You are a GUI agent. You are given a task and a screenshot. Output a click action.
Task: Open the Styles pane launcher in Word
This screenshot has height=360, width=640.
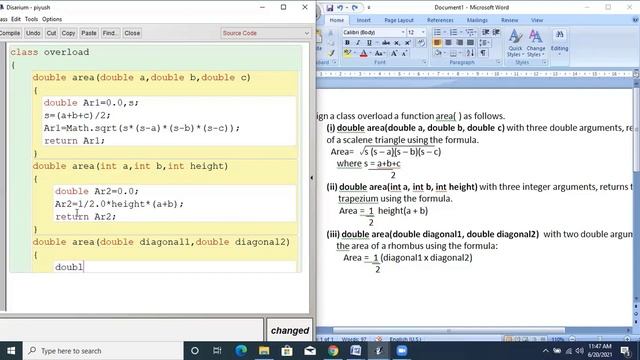click(x=544, y=62)
